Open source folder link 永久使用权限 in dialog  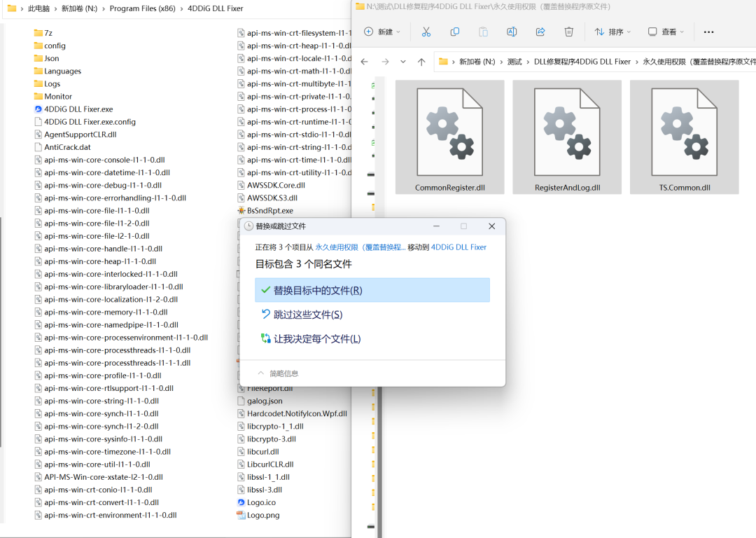[x=360, y=247]
